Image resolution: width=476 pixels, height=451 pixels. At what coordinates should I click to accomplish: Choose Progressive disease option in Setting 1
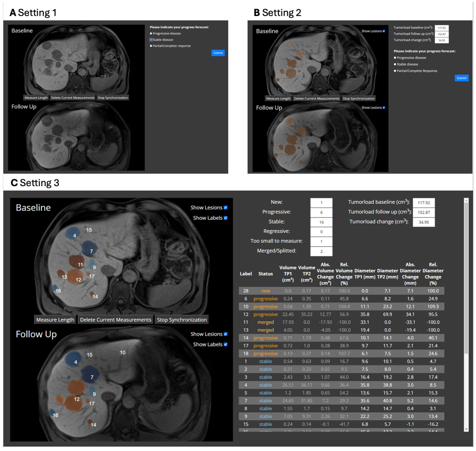(151, 33)
